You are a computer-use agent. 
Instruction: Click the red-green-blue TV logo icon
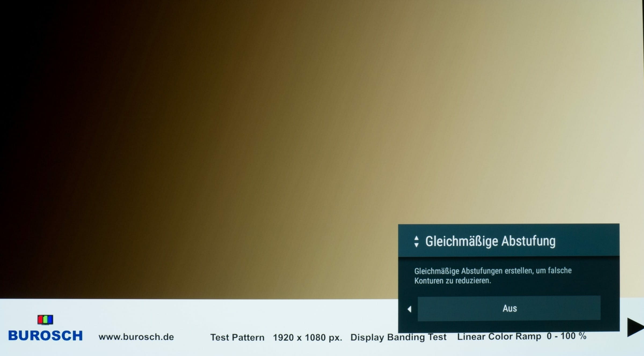click(x=45, y=320)
